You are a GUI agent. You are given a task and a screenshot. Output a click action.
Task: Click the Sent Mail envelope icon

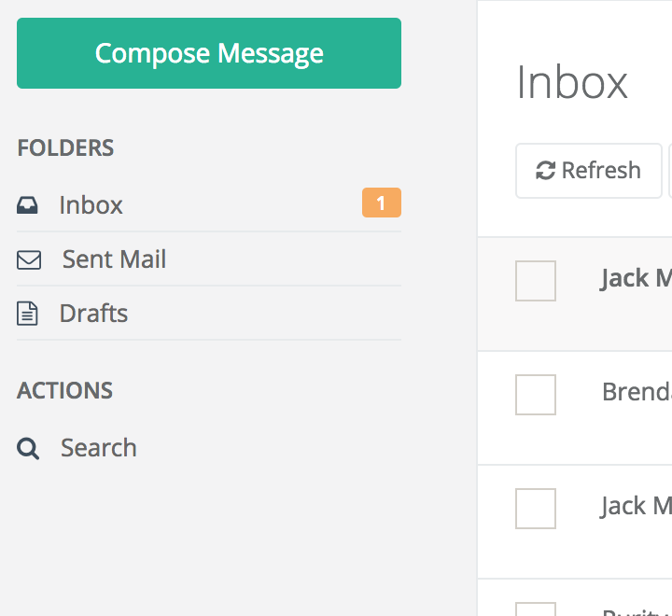(x=29, y=260)
